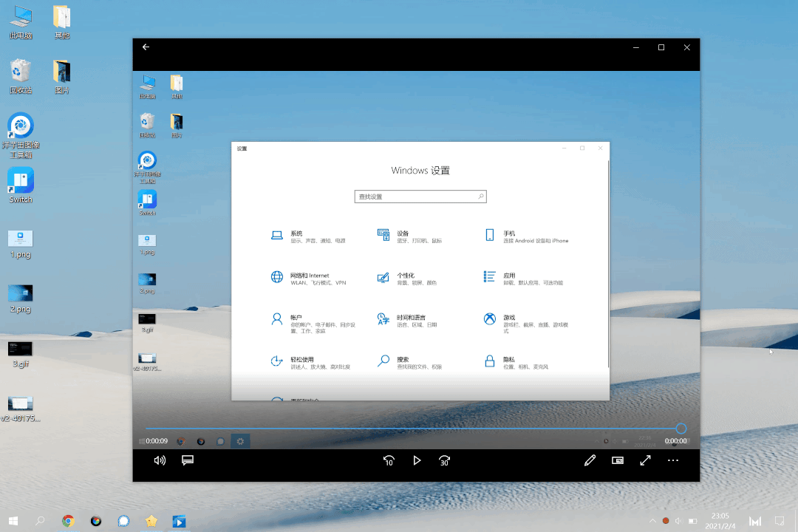Maximize the video player window
This screenshot has width=798, height=532.
[x=661, y=47]
